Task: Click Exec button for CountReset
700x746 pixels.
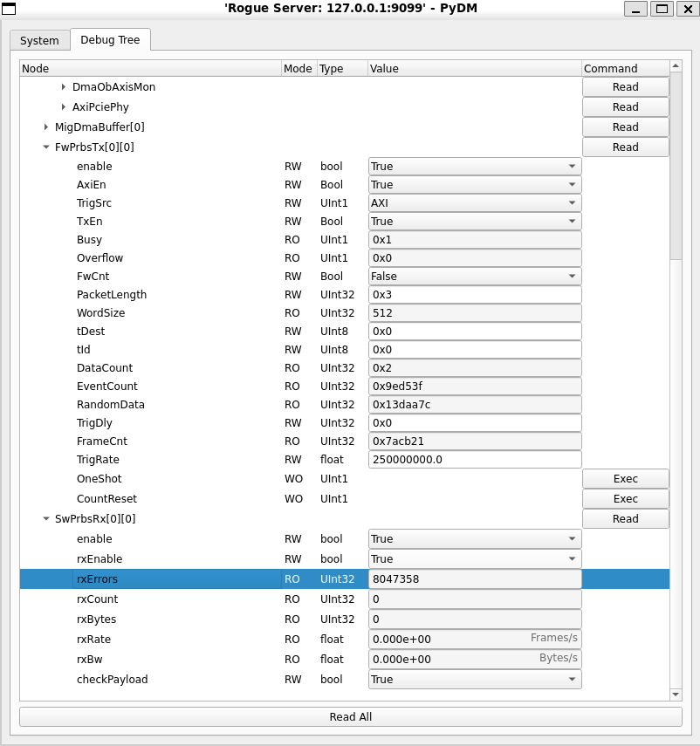Action: (625, 499)
